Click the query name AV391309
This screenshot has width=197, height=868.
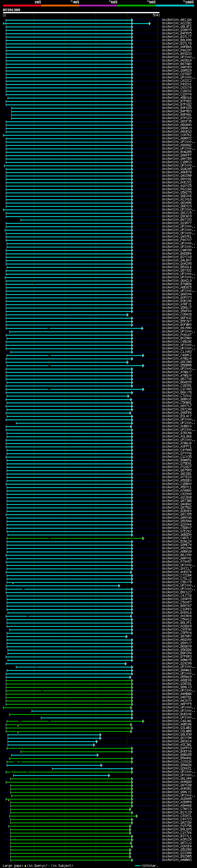(x=11, y=10)
